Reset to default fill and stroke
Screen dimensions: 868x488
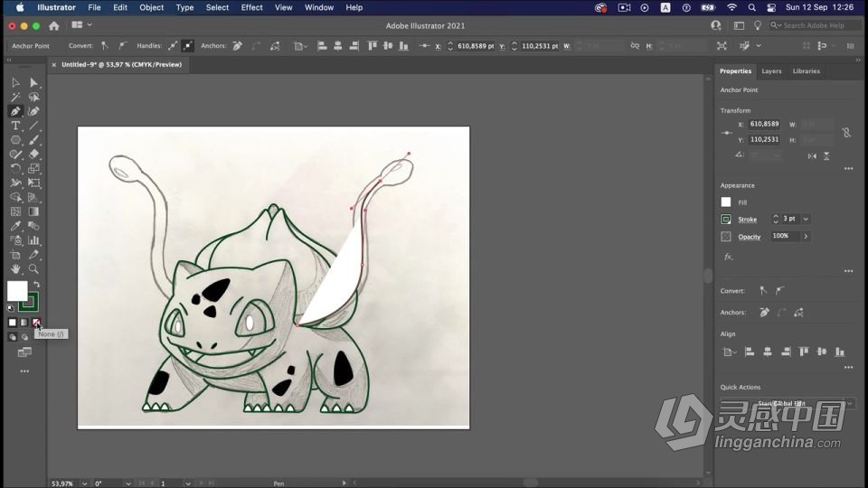tap(11, 308)
